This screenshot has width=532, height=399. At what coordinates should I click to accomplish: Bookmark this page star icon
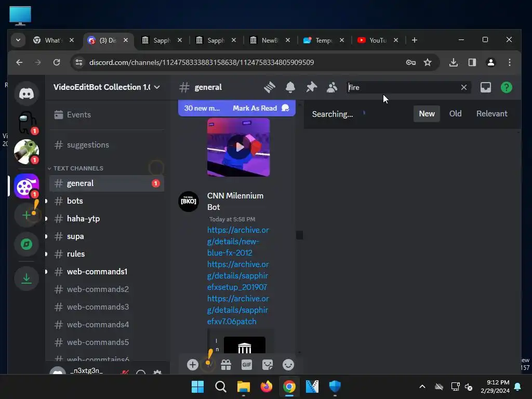point(428,62)
